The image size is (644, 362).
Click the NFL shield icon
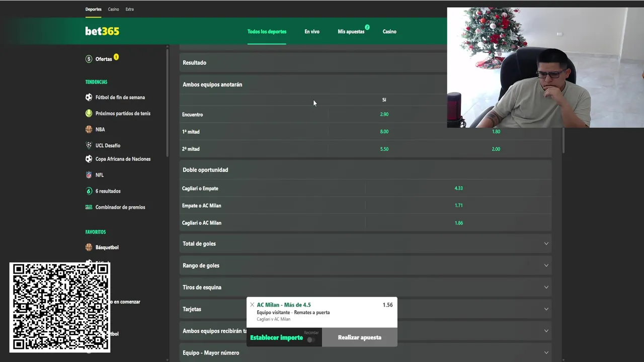click(89, 175)
